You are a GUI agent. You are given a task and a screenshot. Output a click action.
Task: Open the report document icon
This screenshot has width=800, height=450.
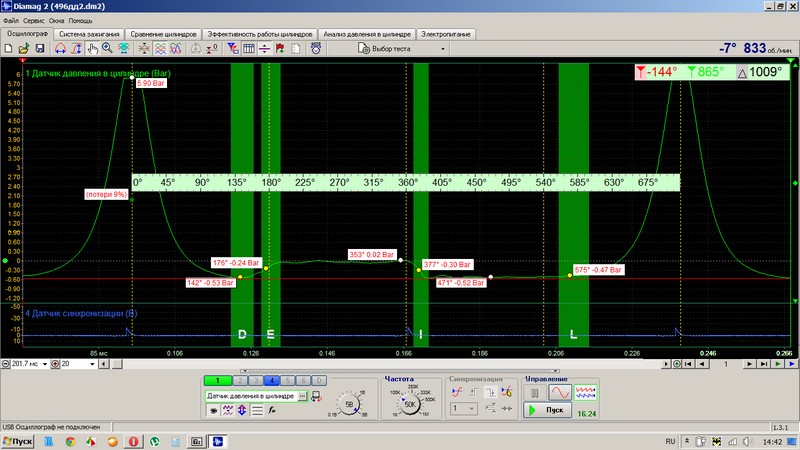point(295,48)
